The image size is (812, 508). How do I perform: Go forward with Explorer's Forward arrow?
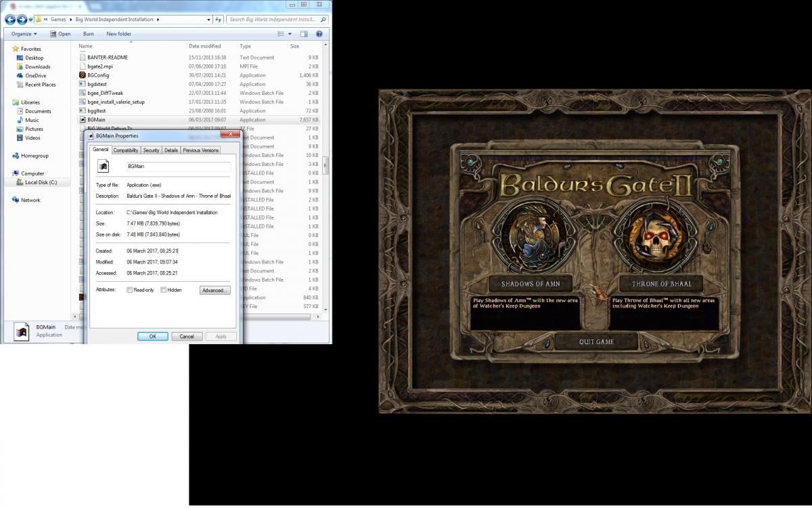[21, 20]
